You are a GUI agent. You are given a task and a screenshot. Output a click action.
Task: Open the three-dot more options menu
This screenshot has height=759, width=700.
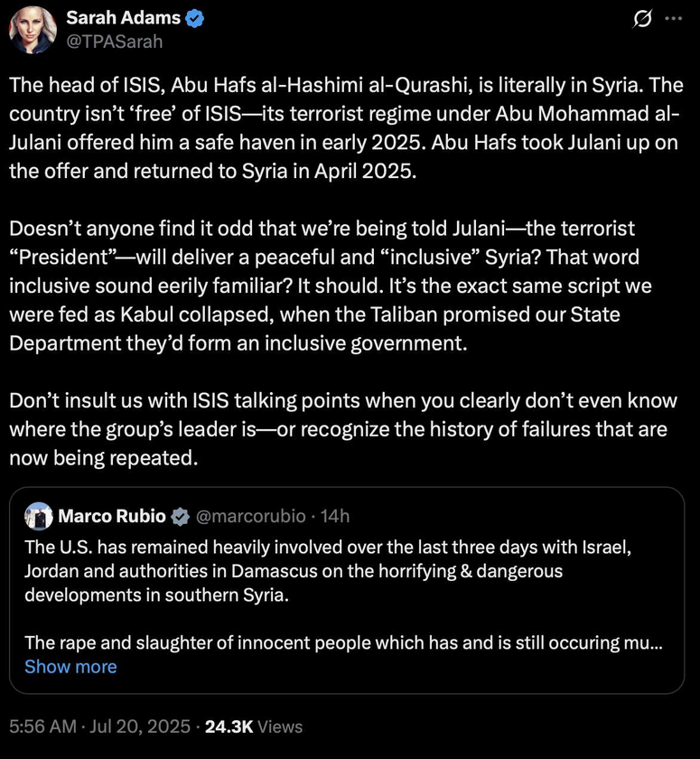[x=674, y=18]
